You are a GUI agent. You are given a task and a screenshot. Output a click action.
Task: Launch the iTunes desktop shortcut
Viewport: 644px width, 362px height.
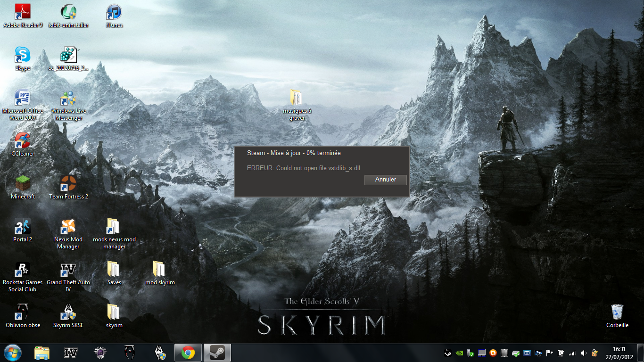click(x=114, y=16)
